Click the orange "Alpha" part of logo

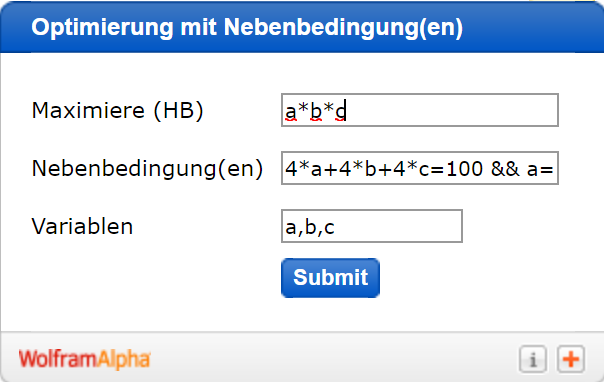pos(122,360)
